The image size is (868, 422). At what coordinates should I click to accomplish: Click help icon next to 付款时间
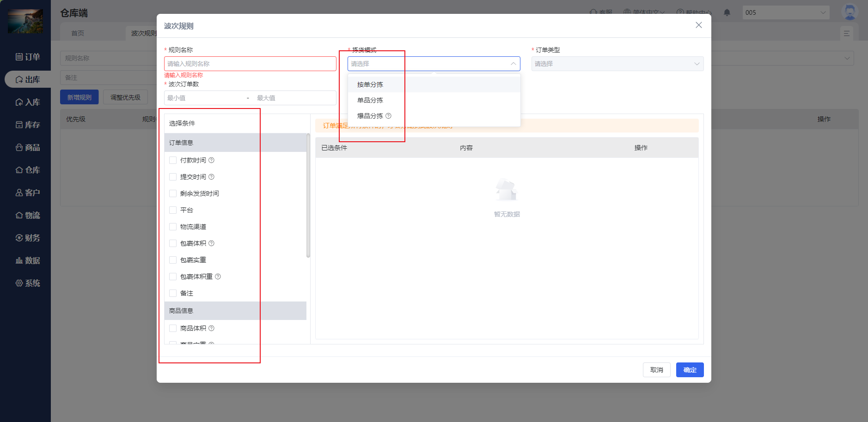pyautogui.click(x=211, y=160)
